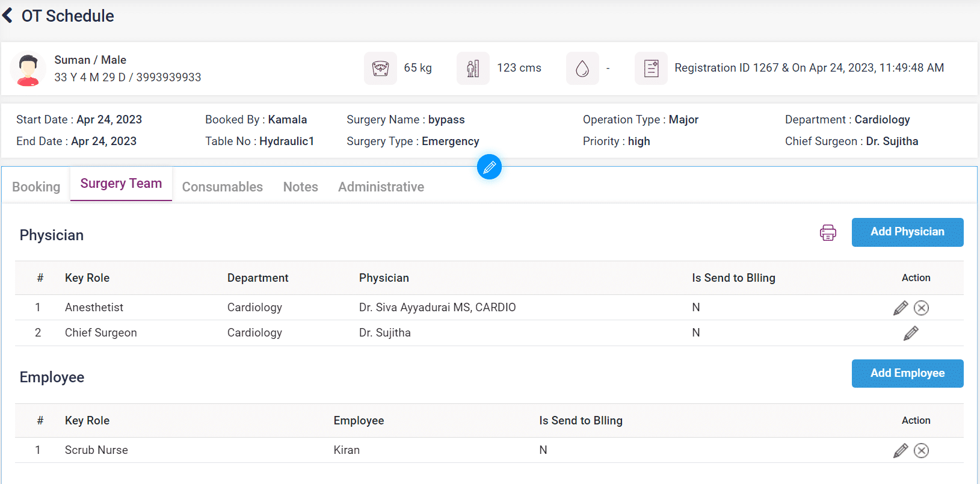This screenshot has width=980, height=484.
Task: Click the Add Physician button
Action: [907, 232]
